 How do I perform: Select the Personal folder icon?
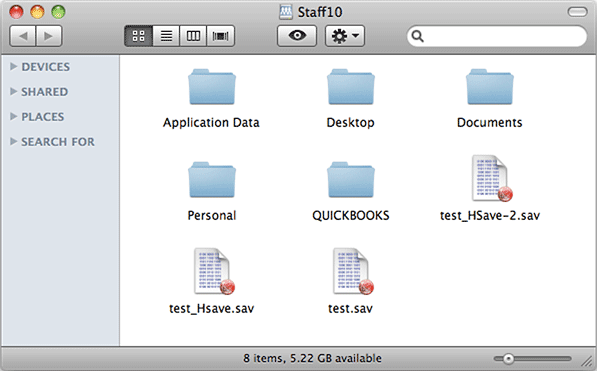[212, 180]
